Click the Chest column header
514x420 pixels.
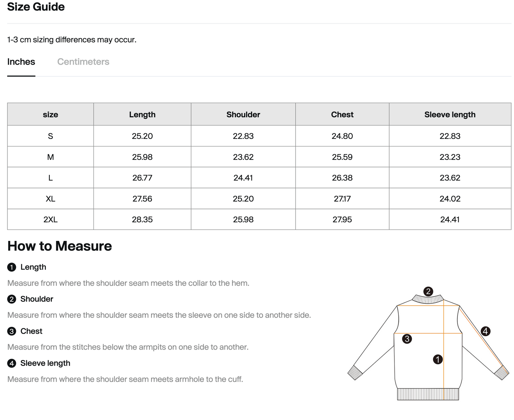(342, 114)
